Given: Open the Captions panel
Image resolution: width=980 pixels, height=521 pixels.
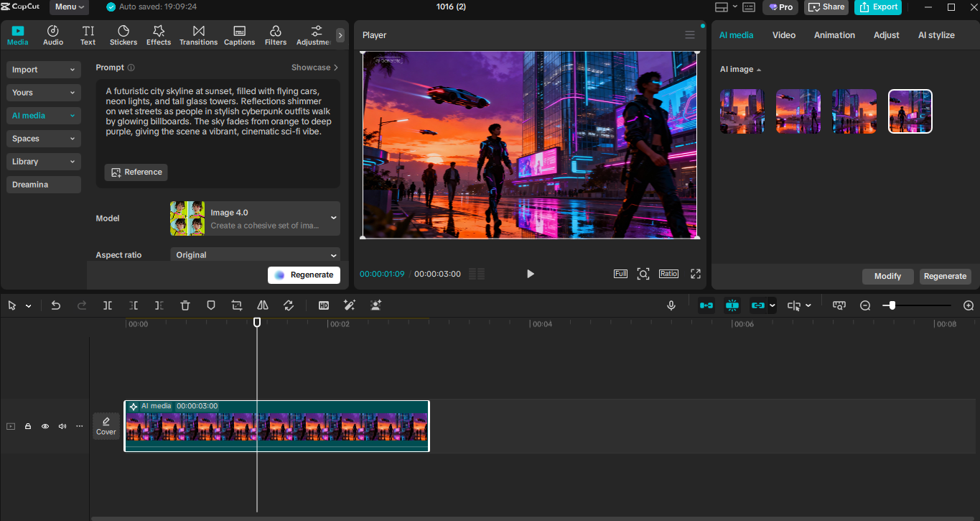Looking at the screenshot, I should (239, 34).
